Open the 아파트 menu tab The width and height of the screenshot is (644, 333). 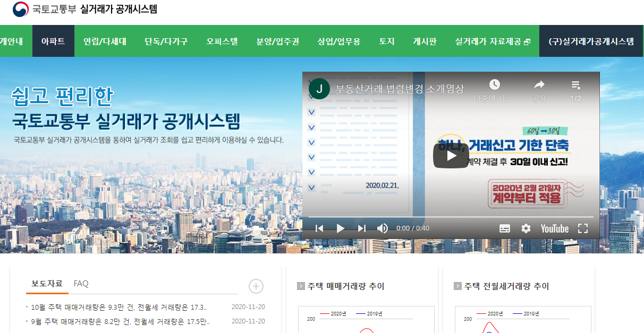coord(53,41)
